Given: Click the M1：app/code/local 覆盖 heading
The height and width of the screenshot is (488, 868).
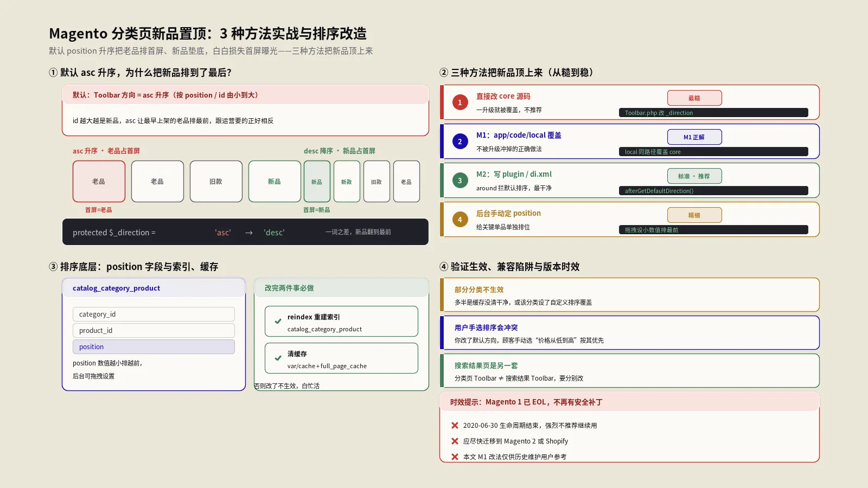Looking at the screenshot, I should coord(519,135).
